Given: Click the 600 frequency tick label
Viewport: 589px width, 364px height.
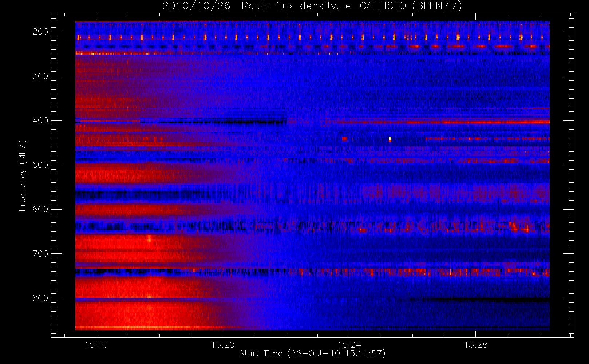Looking at the screenshot, I should click(40, 209).
